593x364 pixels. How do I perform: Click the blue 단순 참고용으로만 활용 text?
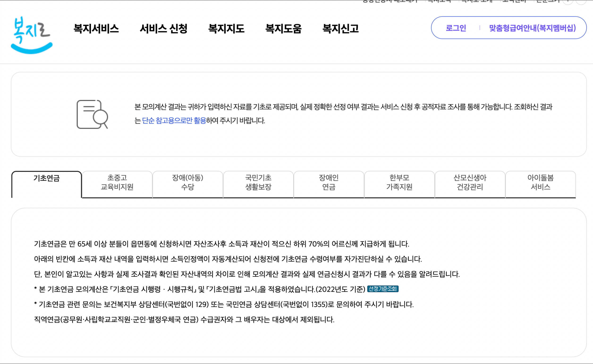(174, 120)
